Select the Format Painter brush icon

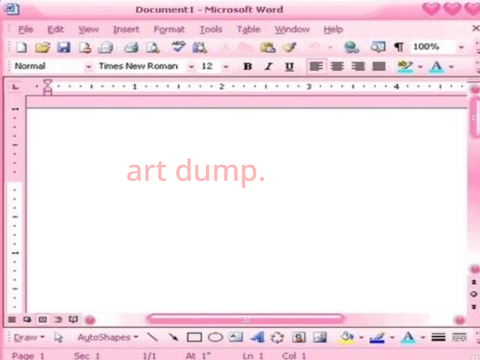click(289, 47)
